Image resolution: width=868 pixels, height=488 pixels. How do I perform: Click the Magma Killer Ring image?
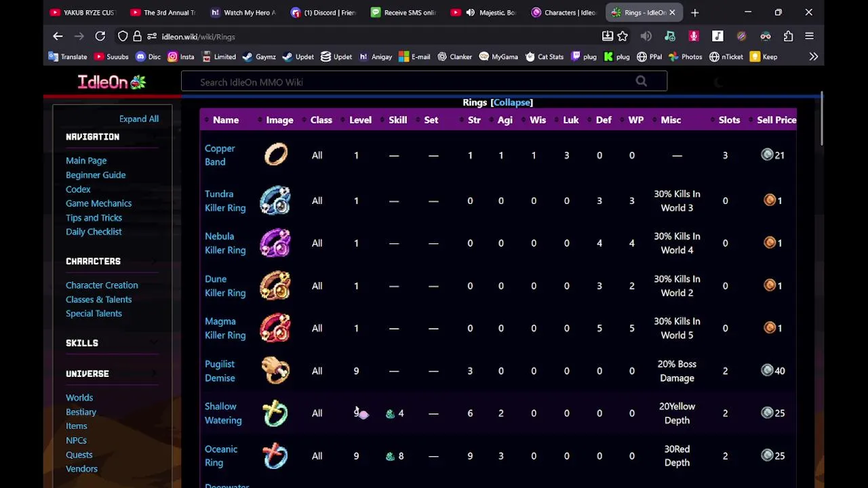tap(275, 328)
